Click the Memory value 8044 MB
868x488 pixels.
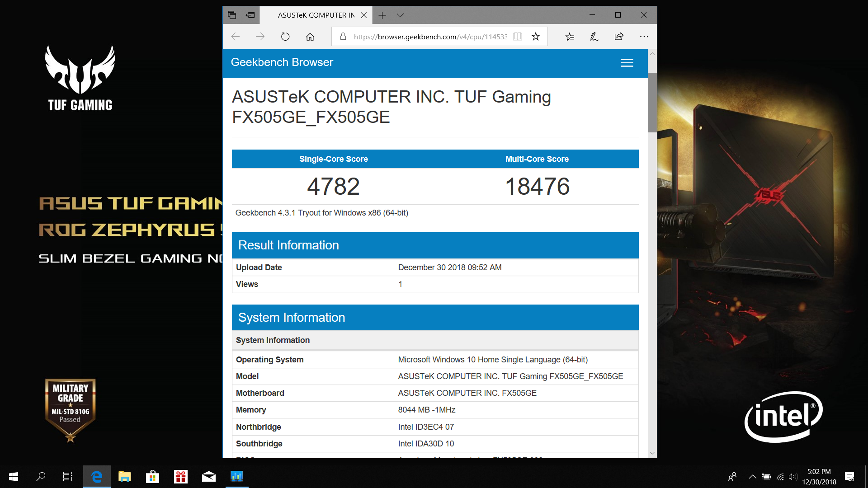[427, 410]
